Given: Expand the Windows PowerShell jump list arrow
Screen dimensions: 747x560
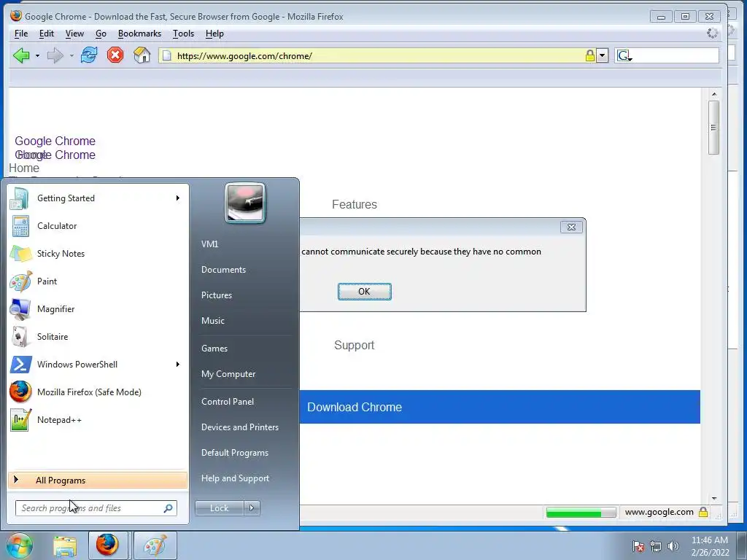Looking at the screenshot, I should tap(178, 364).
